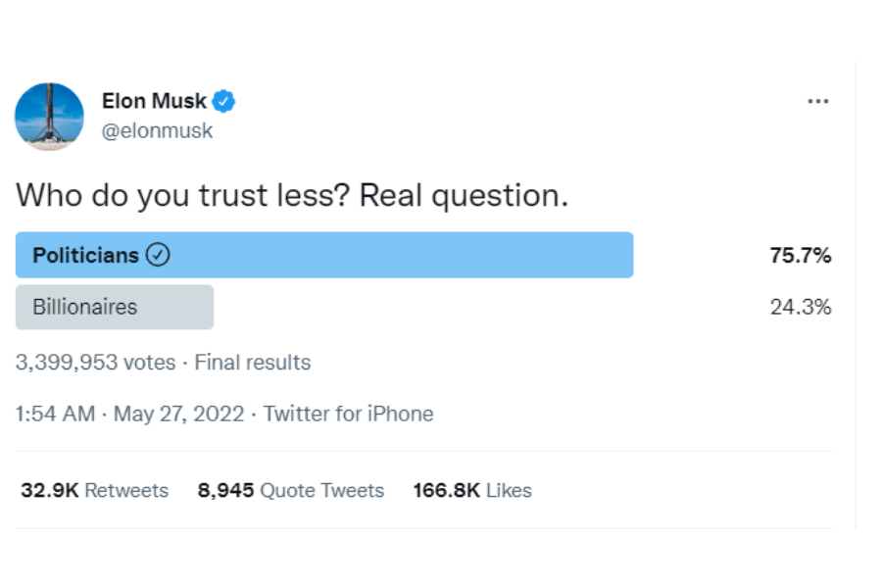Select the Billionaires poll choice

(x=113, y=307)
